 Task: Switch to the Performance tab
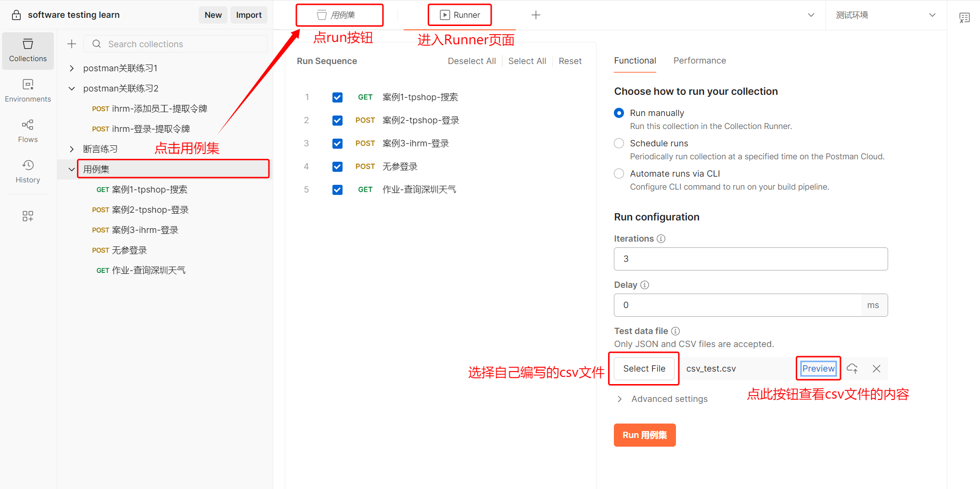pyautogui.click(x=700, y=61)
